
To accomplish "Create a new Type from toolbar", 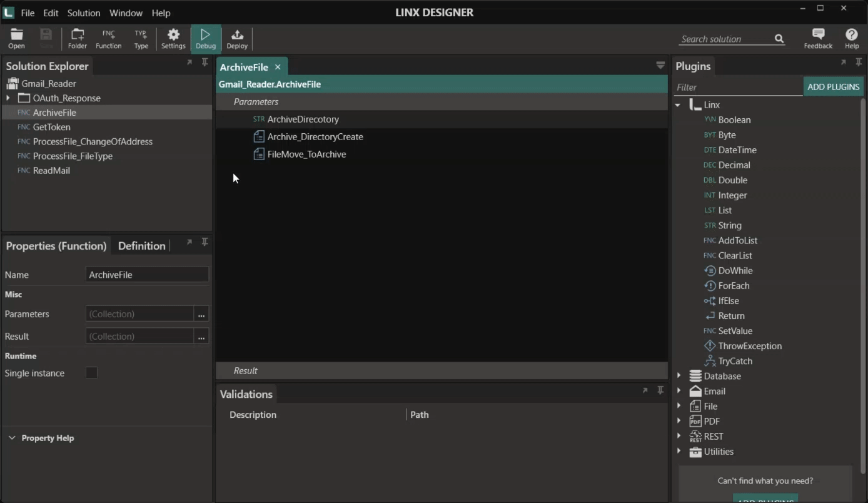I will click(141, 39).
